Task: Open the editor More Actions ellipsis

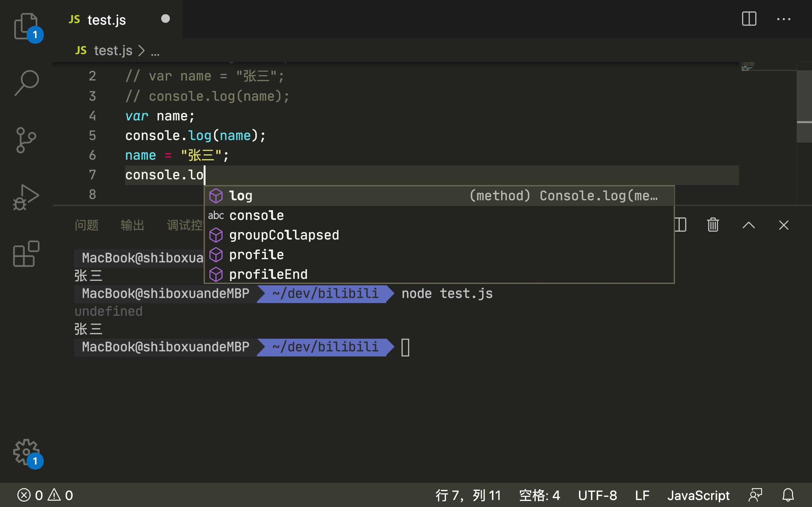Action: (783, 19)
